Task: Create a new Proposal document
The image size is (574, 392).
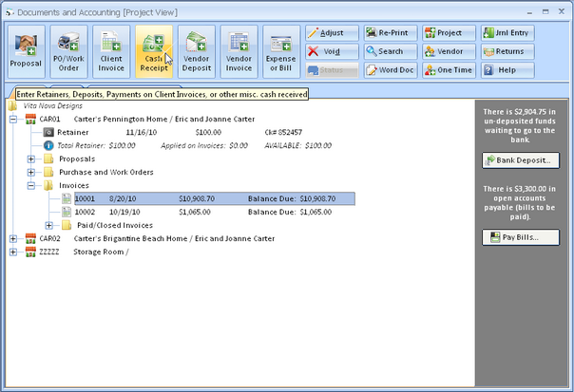Action: click(26, 51)
